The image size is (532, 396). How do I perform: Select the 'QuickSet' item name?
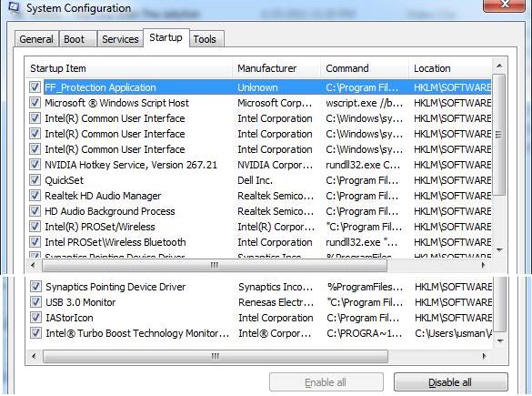pos(65,180)
